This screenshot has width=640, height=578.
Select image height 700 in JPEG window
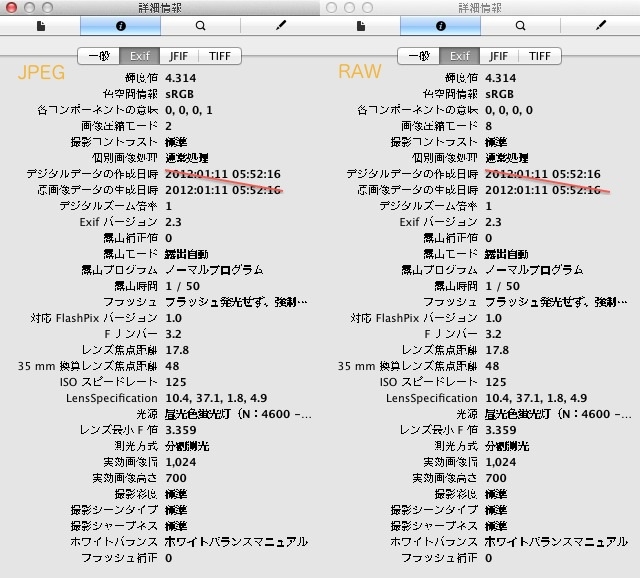(176, 478)
